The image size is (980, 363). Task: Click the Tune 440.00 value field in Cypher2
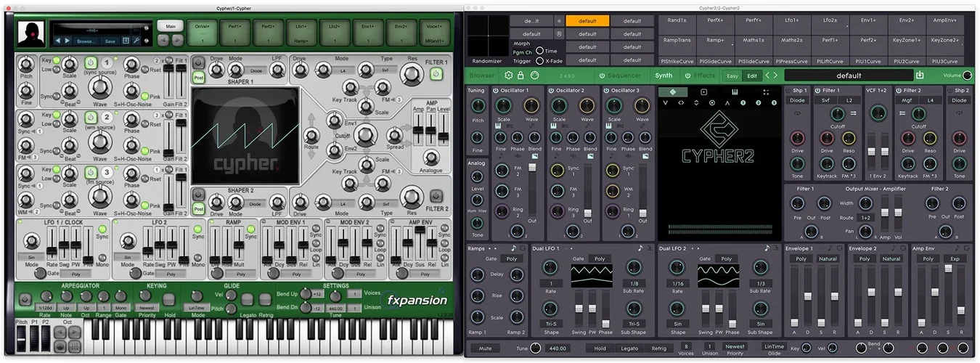tap(558, 348)
